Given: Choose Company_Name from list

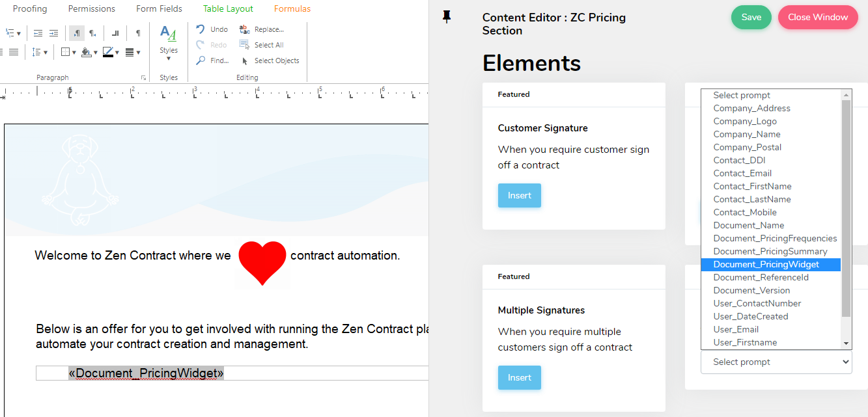Looking at the screenshot, I should (x=771, y=134).
